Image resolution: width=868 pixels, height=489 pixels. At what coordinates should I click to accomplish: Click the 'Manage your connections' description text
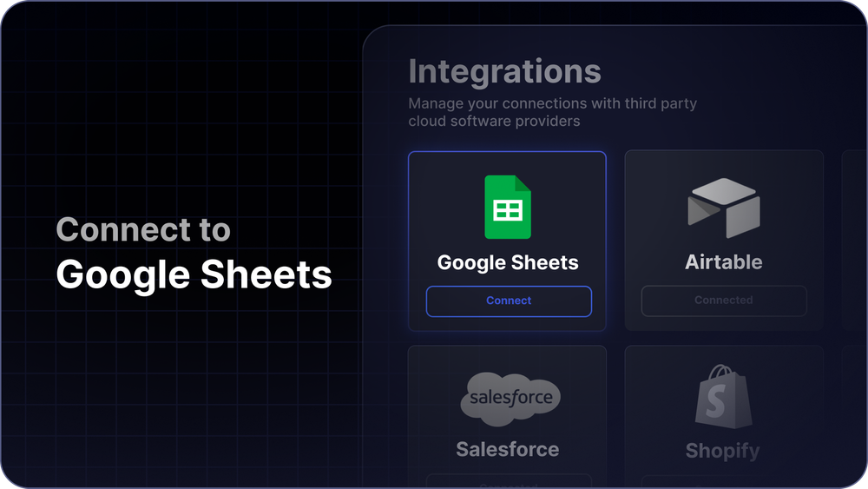tap(552, 112)
